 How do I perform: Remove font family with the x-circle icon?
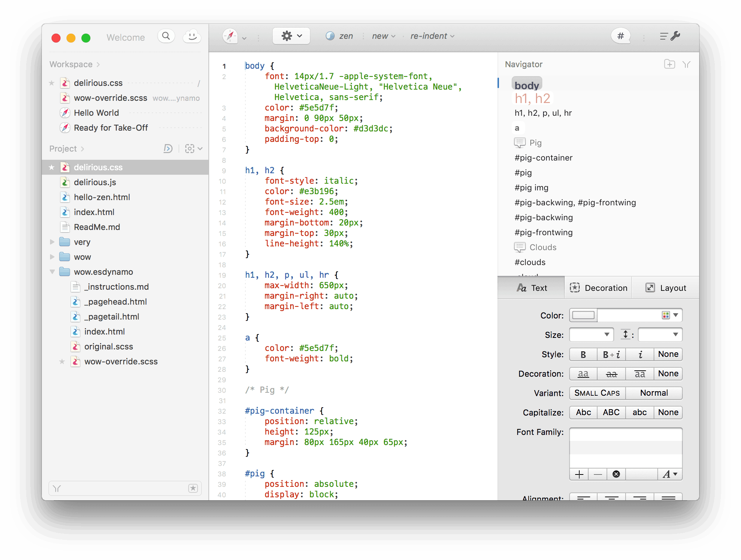[x=616, y=474]
